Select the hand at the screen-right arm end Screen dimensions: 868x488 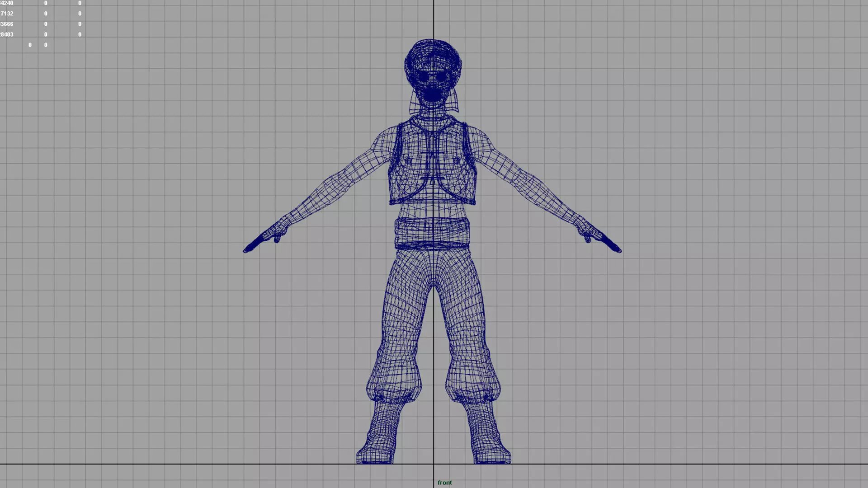click(x=598, y=235)
